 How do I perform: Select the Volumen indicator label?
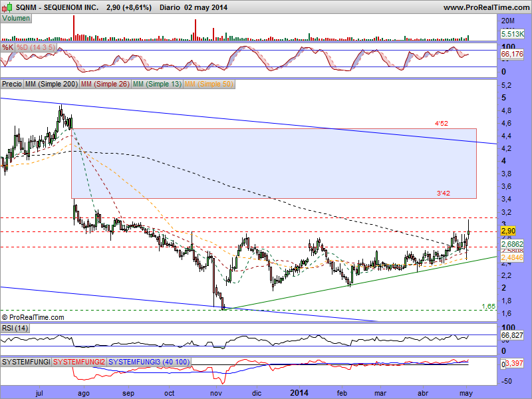(x=16, y=19)
